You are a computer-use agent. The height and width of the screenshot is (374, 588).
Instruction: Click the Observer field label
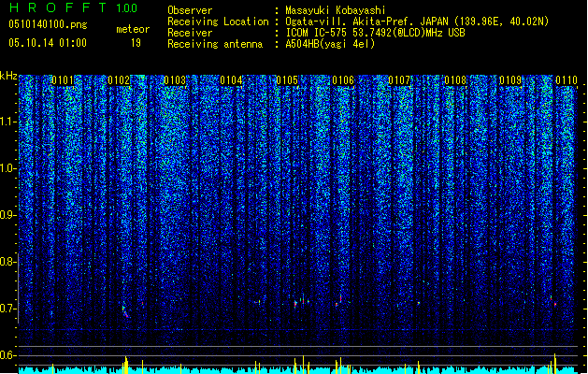[x=190, y=10]
